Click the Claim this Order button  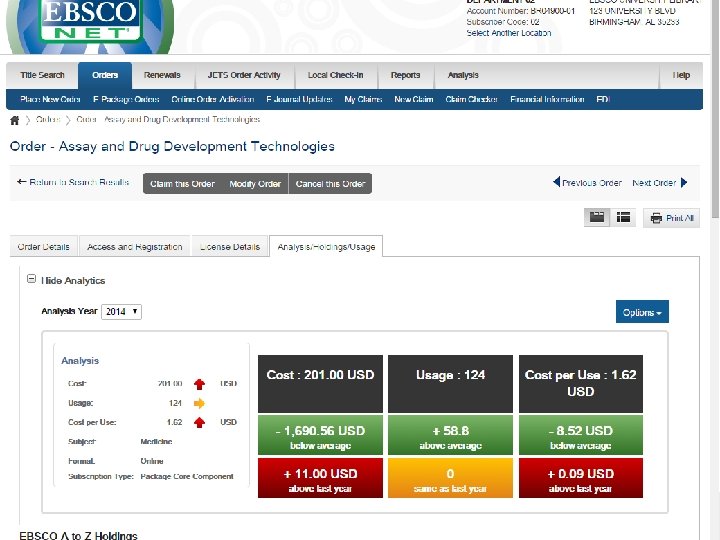[x=182, y=184]
